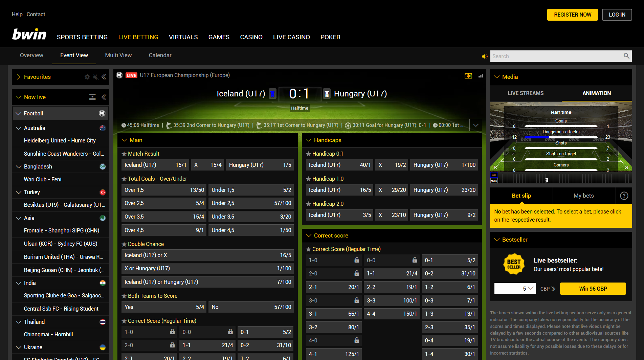The width and height of the screenshot is (644, 360).
Task: Collapse all sports list icon in Now live
Action: click(x=92, y=97)
